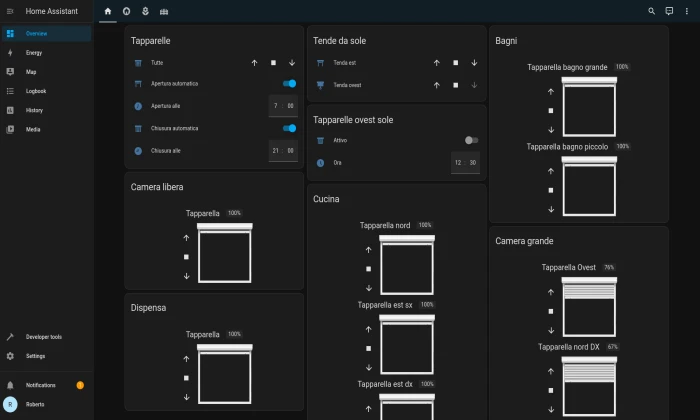Lower the Tapparella nord kitchen shutter
Screen dimensions: 700x420
[x=368, y=288]
